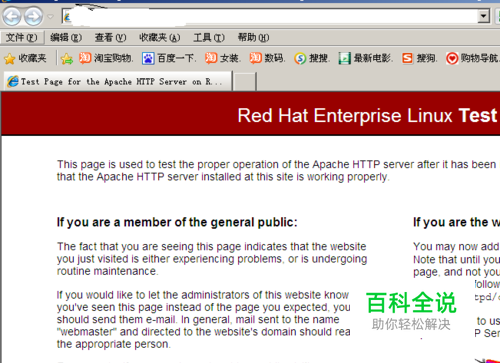The image size is (500, 363).
Task: Click the text 'the appropriate person.'
Action: coord(113,344)
